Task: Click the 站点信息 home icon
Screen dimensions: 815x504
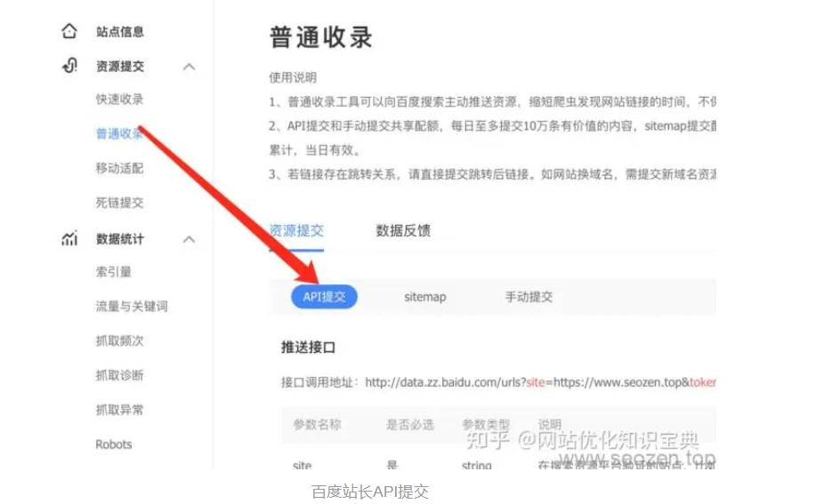Action: 69,32
